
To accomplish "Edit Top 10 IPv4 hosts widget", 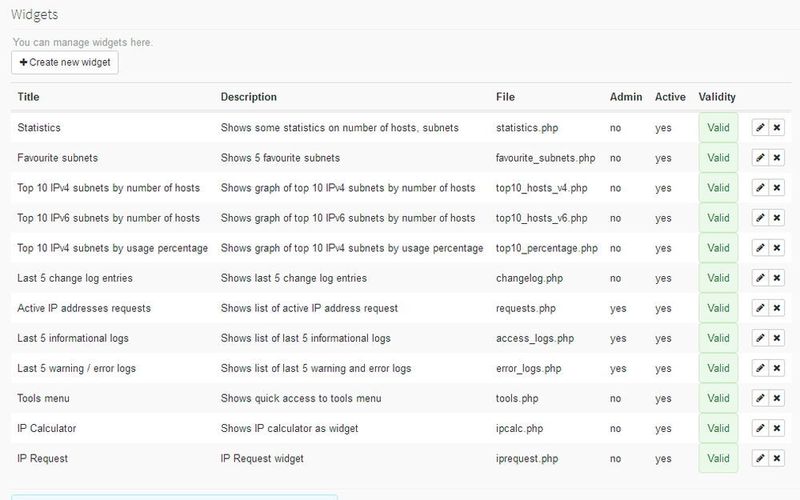I will click(x=760, y=188).
